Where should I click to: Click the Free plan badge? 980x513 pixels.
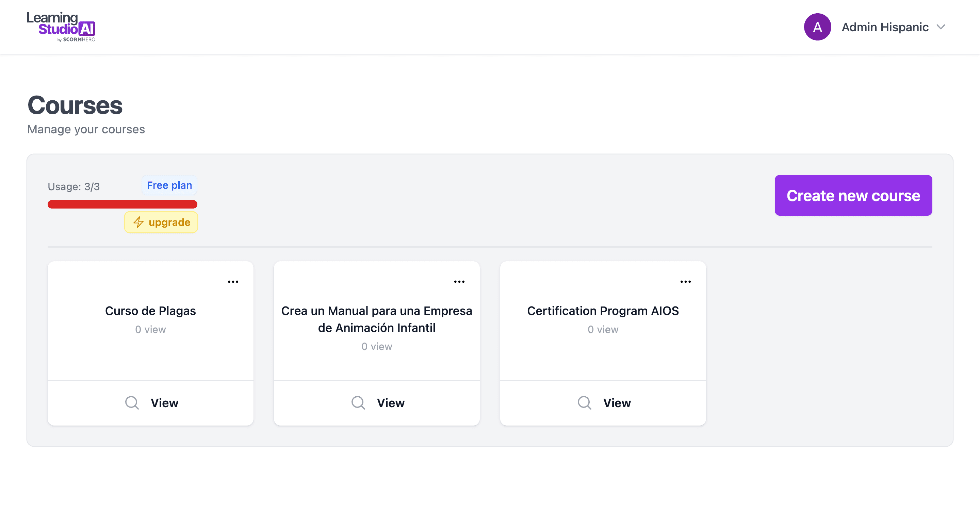169,185
